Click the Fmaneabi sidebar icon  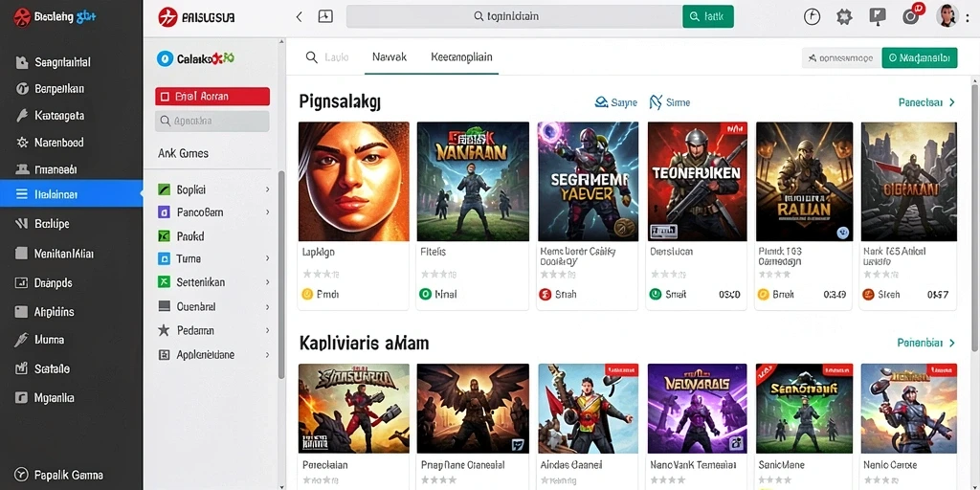click(x=22, y=169)
